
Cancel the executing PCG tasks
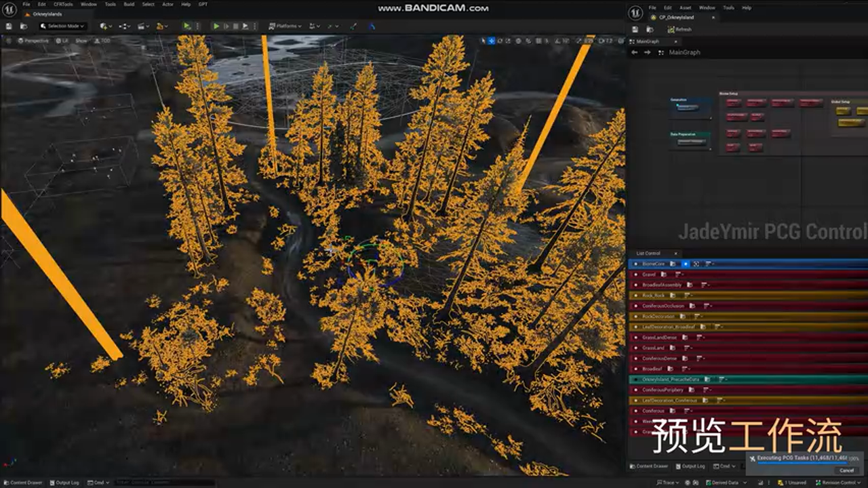click(x=846, y=470)
